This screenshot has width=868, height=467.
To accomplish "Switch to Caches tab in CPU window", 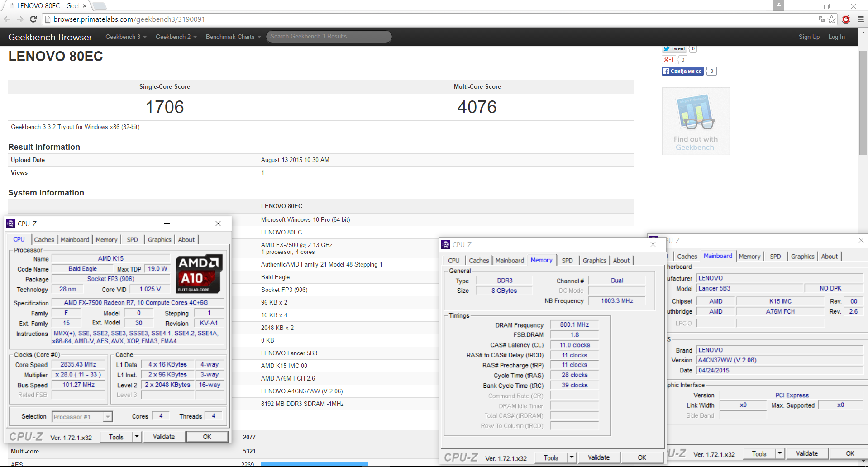I will pyautogui.click(x=44, y=240).
